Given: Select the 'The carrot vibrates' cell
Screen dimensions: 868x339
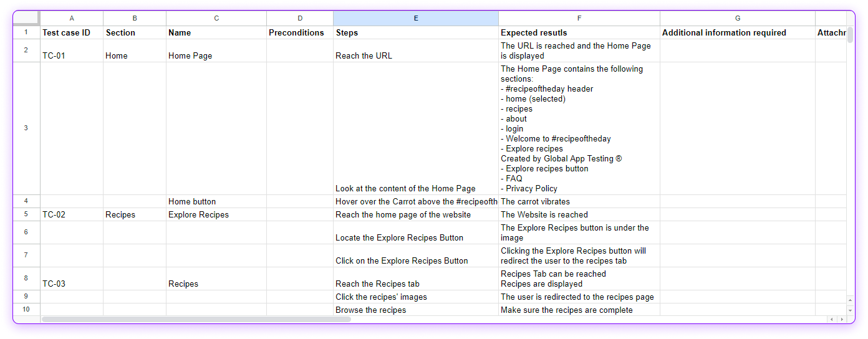Looking at the screenshot, I should (579, 201).
